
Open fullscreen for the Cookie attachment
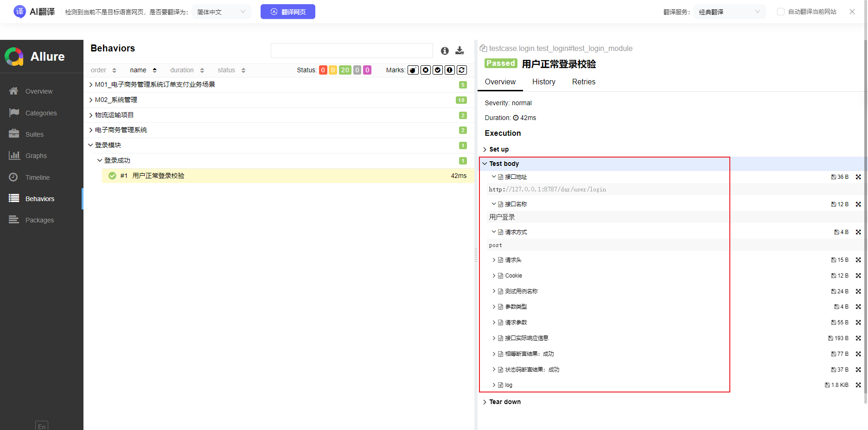pos(858,276)
